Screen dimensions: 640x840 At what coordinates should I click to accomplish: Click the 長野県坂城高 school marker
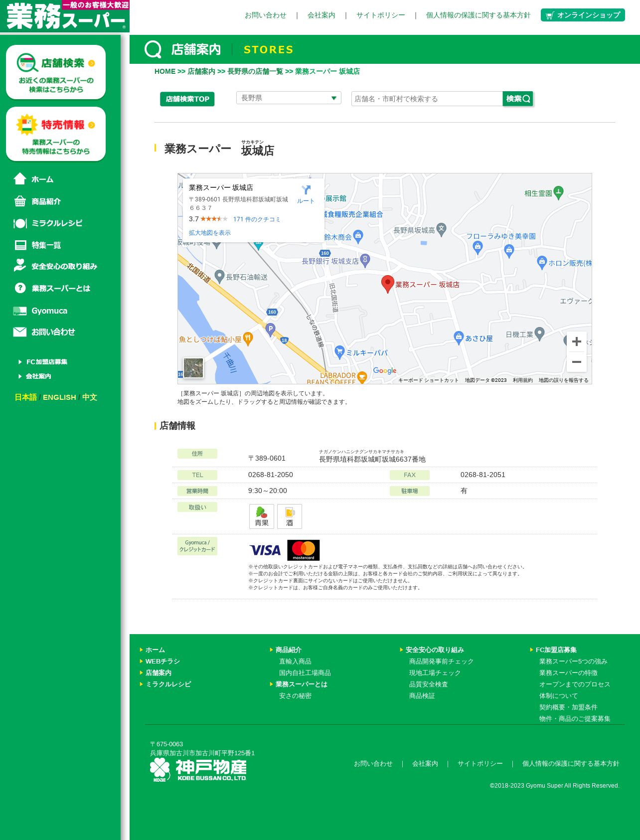pyautogui.click(x=441, y=229)
